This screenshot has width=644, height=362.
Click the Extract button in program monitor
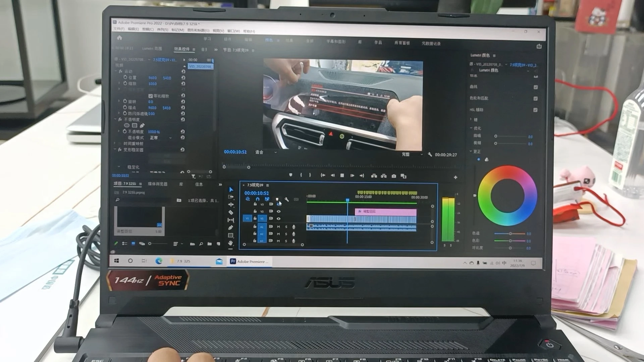[384, 176]
